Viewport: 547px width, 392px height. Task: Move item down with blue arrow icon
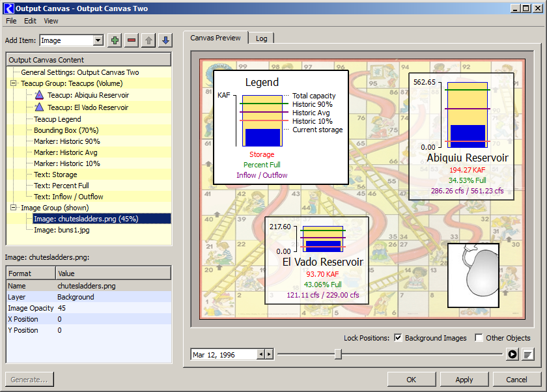tap(165, 40)
